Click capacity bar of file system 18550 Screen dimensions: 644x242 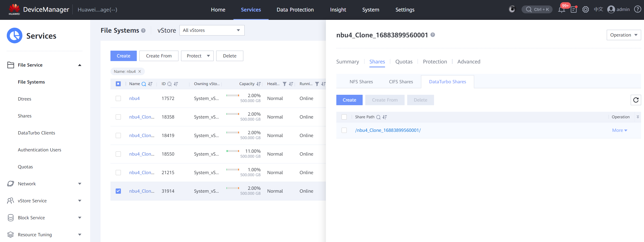point(233,151)
